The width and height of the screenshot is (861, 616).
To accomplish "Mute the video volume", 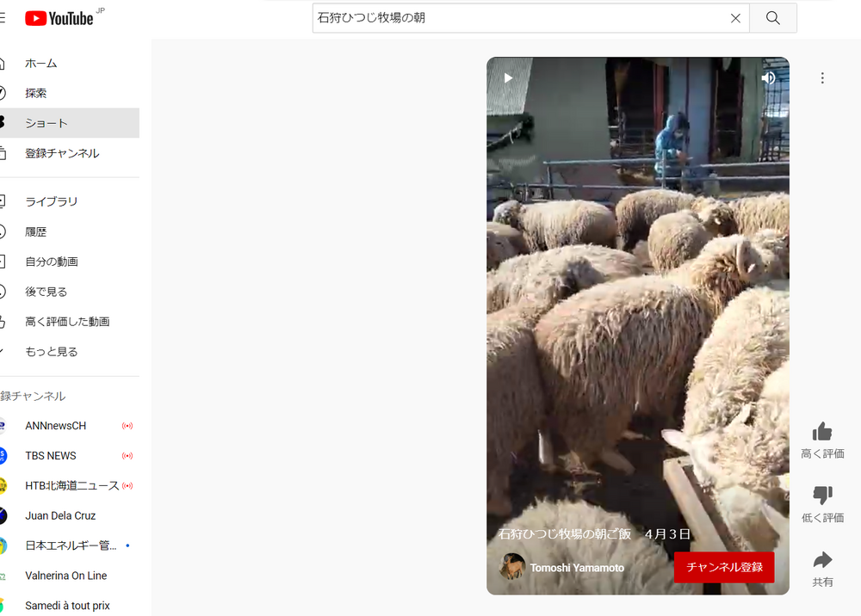I will (768, 78).
